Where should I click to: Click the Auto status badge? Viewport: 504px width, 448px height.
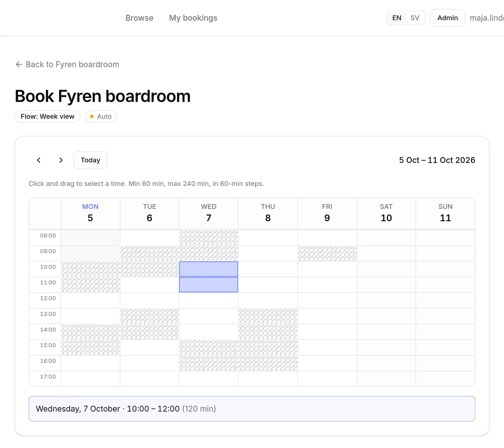(x=101, y=117)
